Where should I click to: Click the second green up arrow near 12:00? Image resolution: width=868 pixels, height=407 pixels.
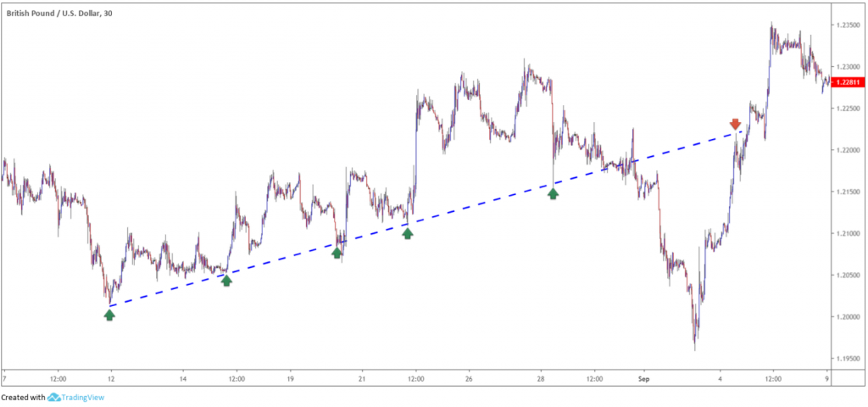click(x=226, y=281)
